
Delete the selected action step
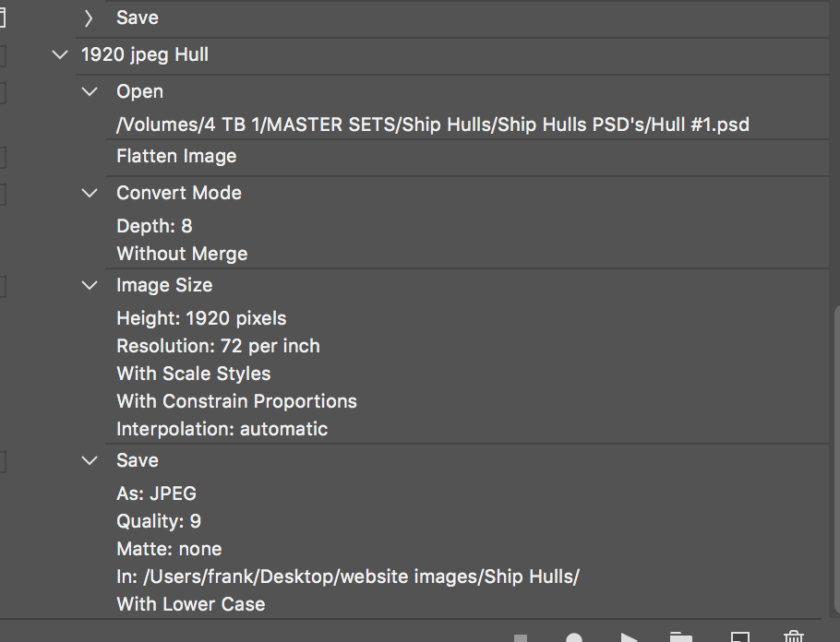point(793,637)
